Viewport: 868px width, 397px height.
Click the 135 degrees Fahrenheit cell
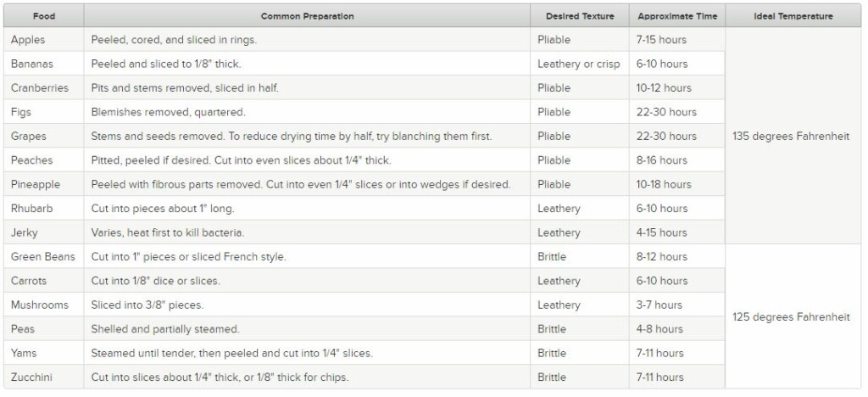pos(791,136)
